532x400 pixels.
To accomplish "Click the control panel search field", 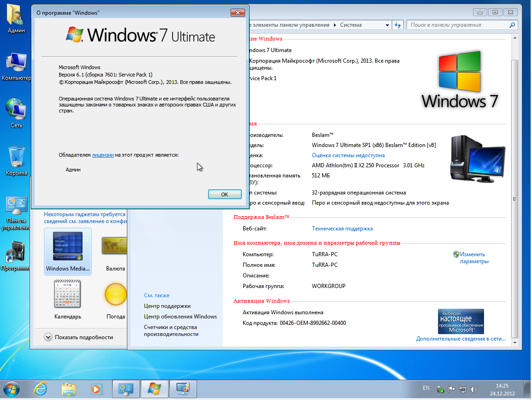I will coord(457,25).
